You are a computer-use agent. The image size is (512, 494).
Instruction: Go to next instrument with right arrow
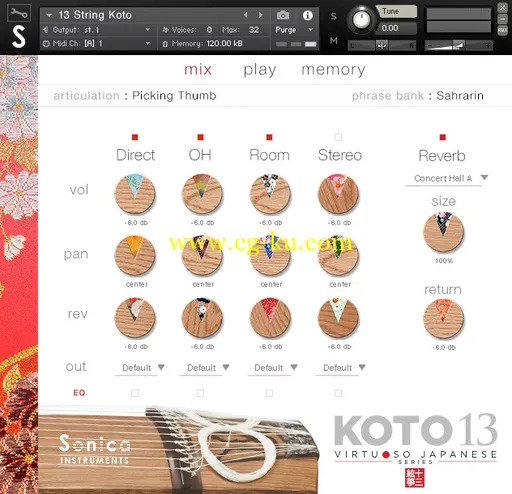[x=261, y=15]
